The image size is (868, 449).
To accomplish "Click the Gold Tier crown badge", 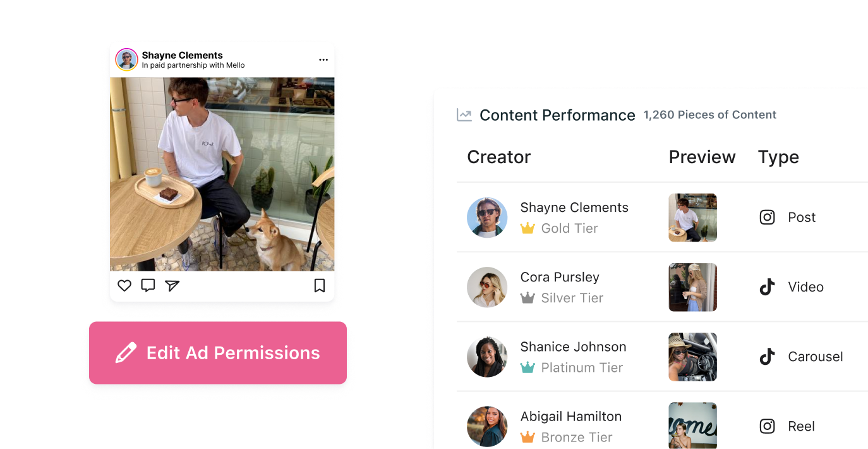I will 527,228.
